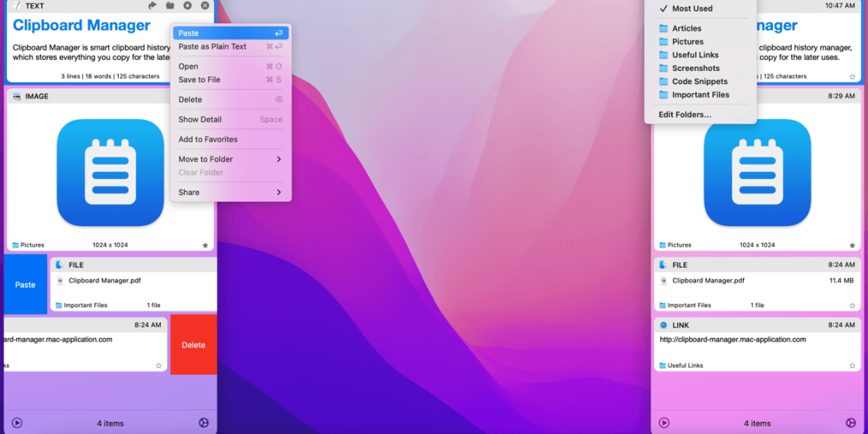Click the folder icon in TEXT card header
This screenshot has height=434, width=868.
[170, 5]
